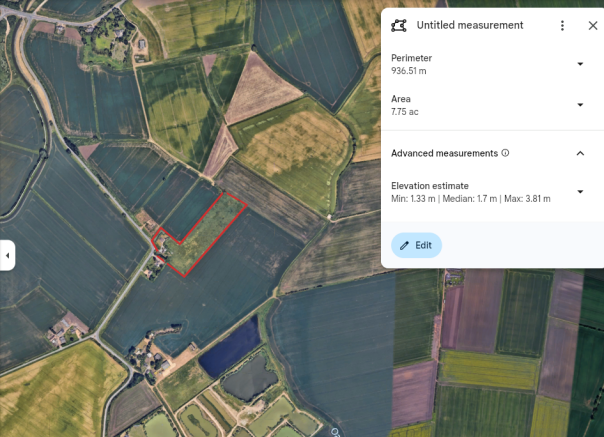
Task: Close the Untitled measurement panel
Action: (x=592, y=25)
